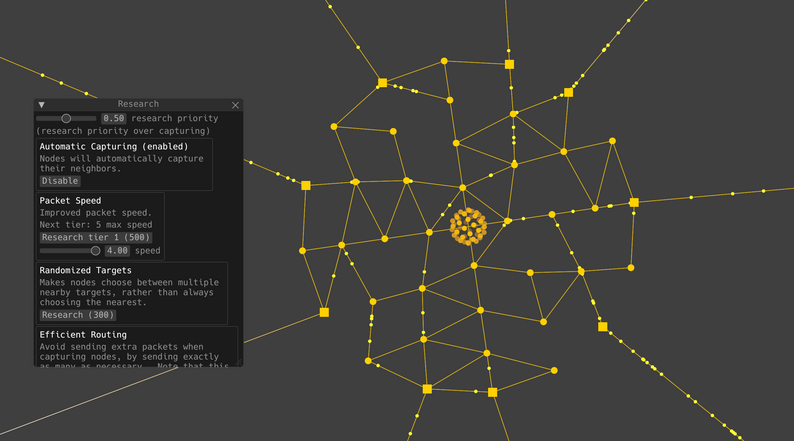Select Automatic Capturing (enabled) heading
The image size is (794, 441).
coord(114,146)
